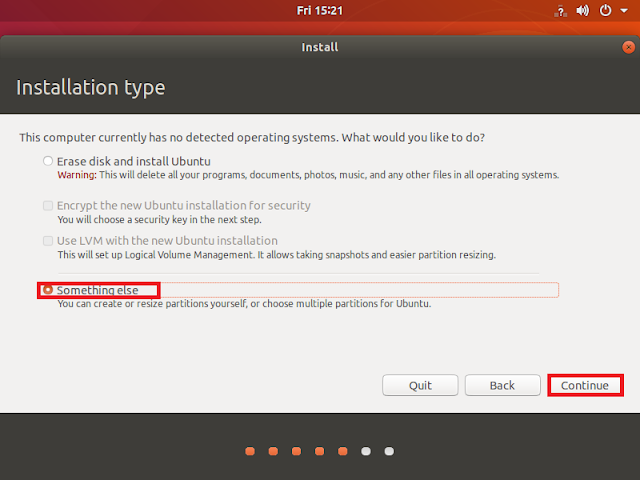Click the first orange progress dot
The image size is (640, 480).
click(250, 451)
